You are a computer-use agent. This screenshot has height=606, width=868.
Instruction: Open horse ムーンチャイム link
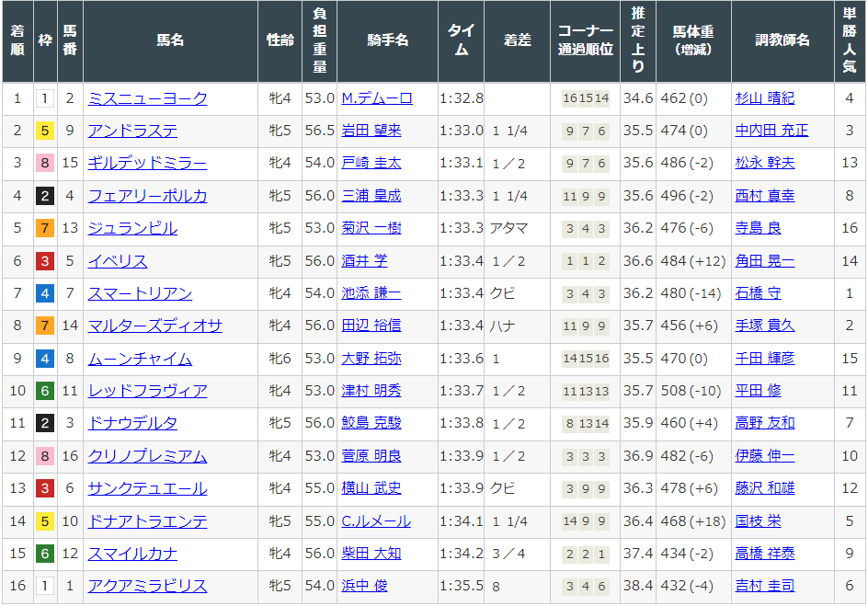(x=140, y=359)
